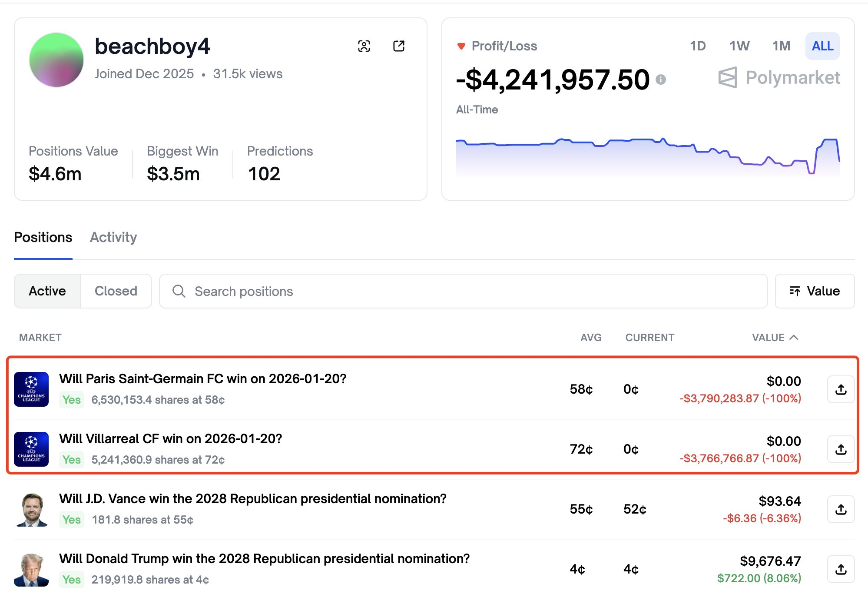Click the beachboy4 gradient avatar
The image size is (868, 597).
[56, 60]
